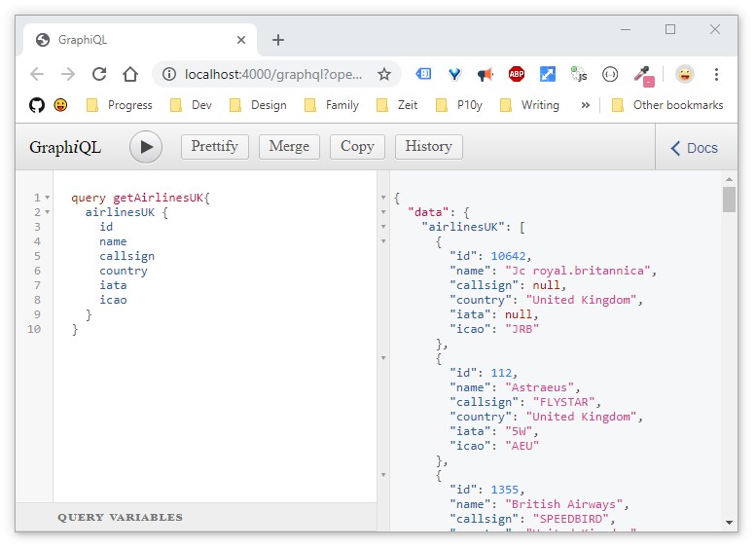The width and height of the screenshot is (756, 548).
Task: Click the Merge button
Action: [289, 147]
